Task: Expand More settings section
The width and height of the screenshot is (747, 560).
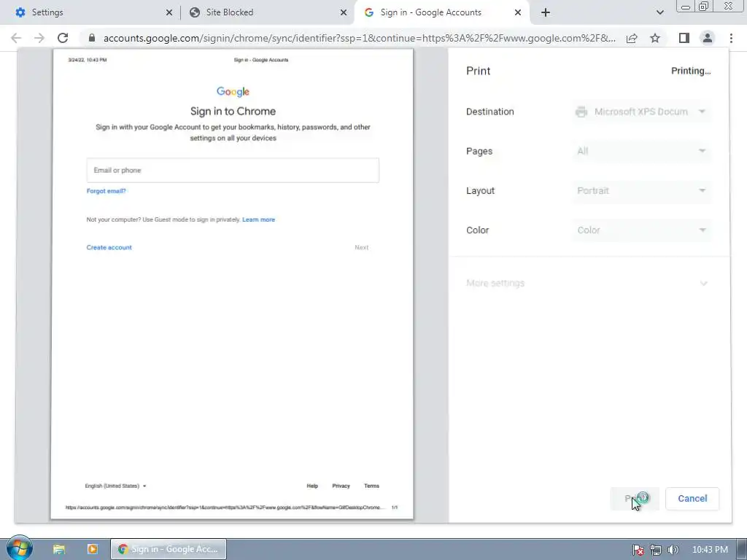Action: tap(589, 284)
